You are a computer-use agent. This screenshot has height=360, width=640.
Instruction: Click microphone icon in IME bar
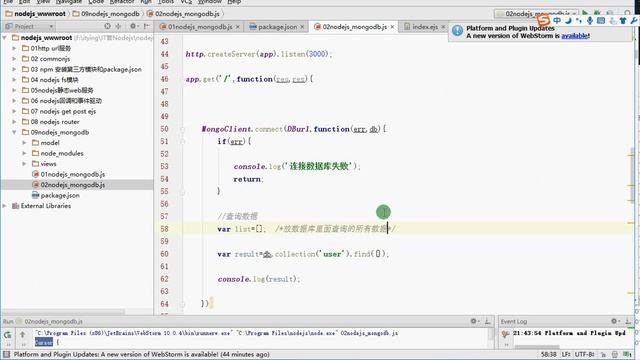pos(590,20)
